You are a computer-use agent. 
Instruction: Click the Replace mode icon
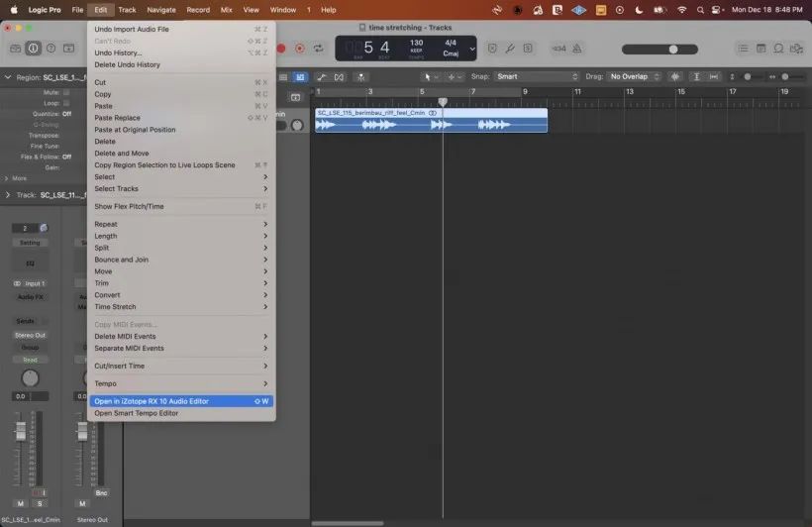point(492,49)
